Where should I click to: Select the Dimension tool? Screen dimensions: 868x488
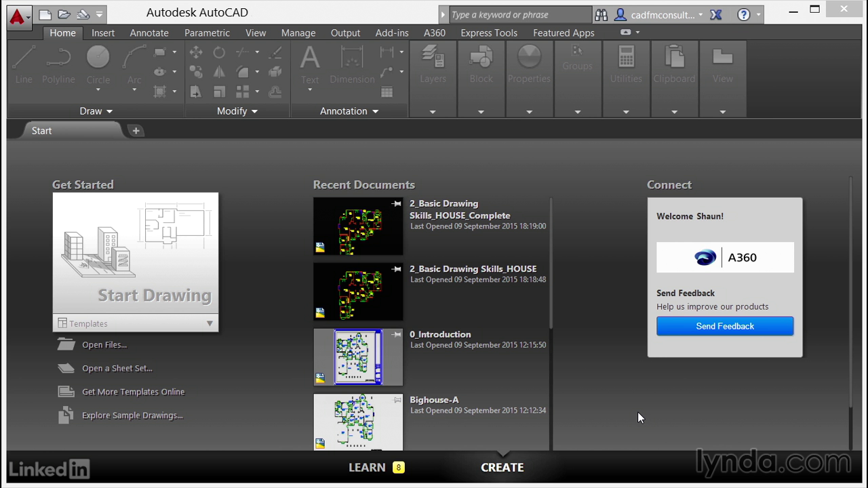352,65
